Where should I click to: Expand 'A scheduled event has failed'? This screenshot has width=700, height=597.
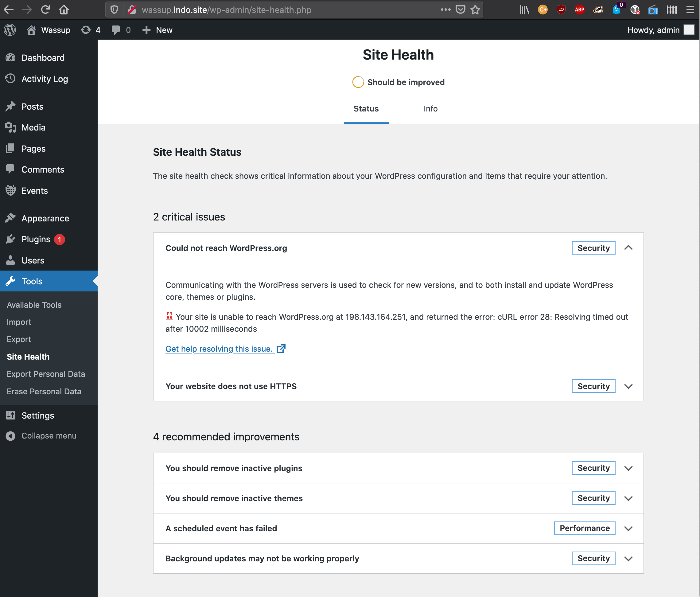click(629, 528)
